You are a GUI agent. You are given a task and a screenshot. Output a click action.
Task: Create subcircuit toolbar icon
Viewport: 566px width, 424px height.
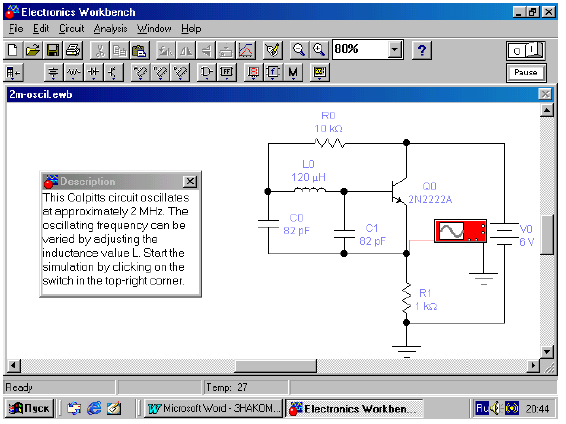[x=226, y=50]
